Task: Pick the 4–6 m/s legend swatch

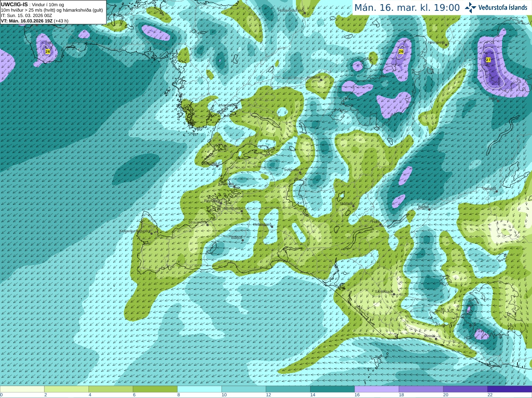Action: tap(111, 389)
